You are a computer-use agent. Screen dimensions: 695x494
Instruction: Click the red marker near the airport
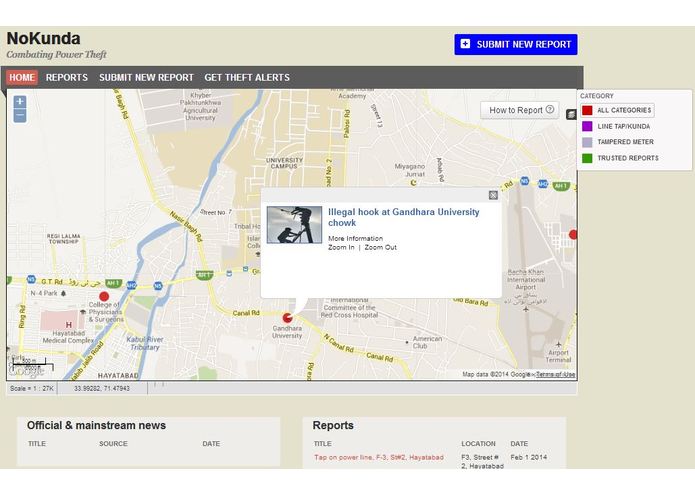(x=573, y=234)
